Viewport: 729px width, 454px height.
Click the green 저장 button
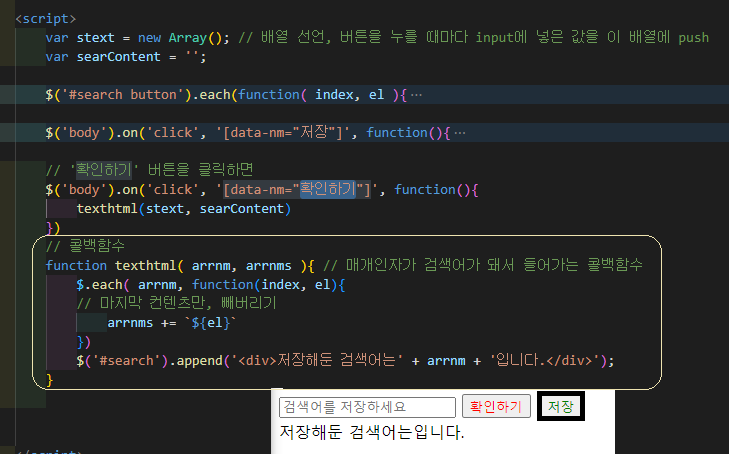(x=561, y=407)
